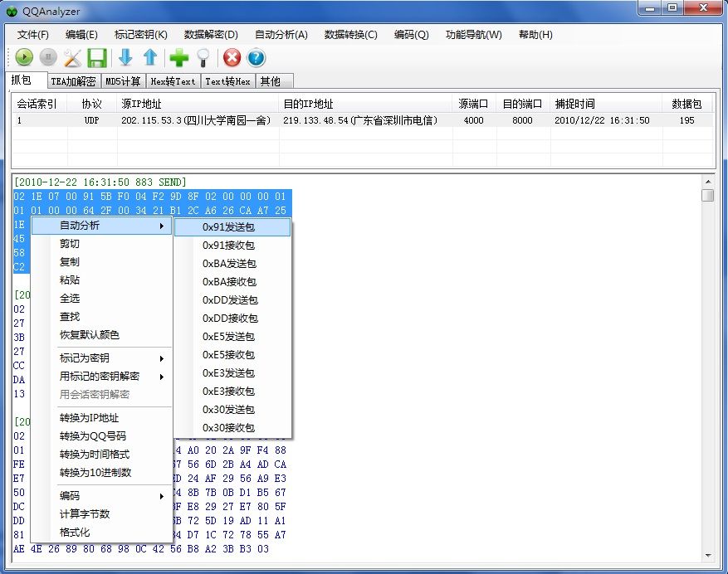
Task: Select the UDP session row 202.115.53.3
Action: pyautogui.click(x=363, y=120)
